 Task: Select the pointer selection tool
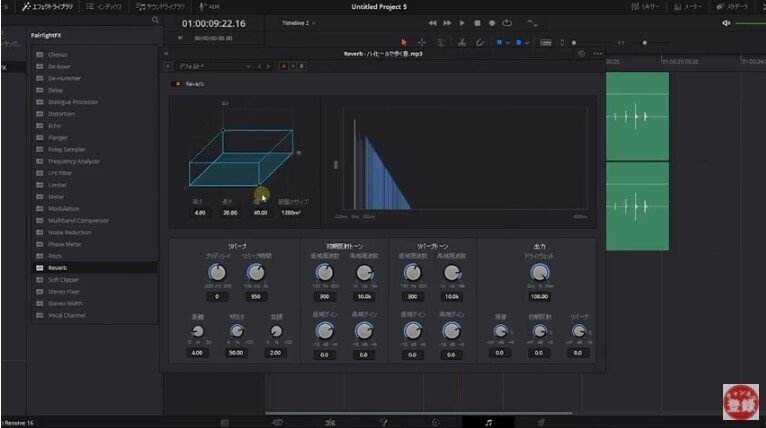404,42
